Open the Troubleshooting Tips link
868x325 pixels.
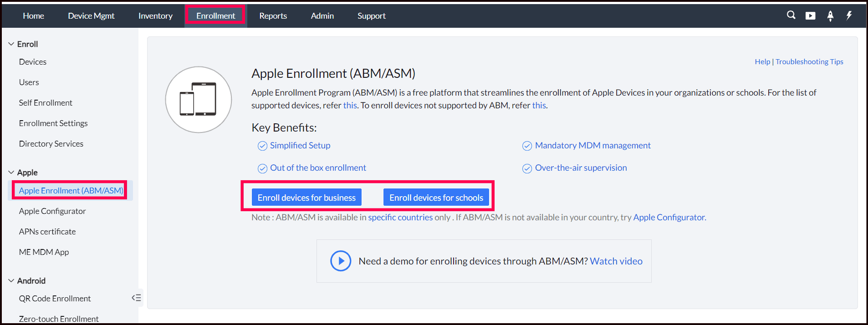(809, 61)
